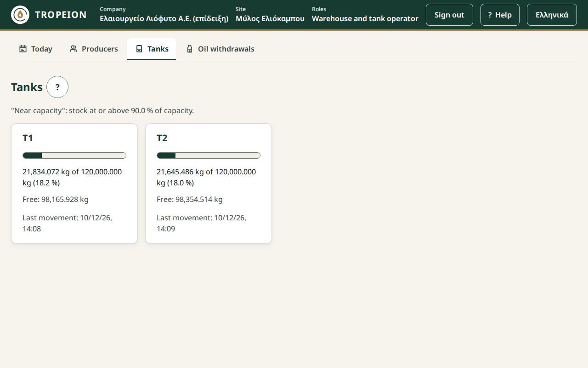Viewport: 588px width, 368px height.
Task: Open help for the Tanks heading
Action: tap(57, 87)
